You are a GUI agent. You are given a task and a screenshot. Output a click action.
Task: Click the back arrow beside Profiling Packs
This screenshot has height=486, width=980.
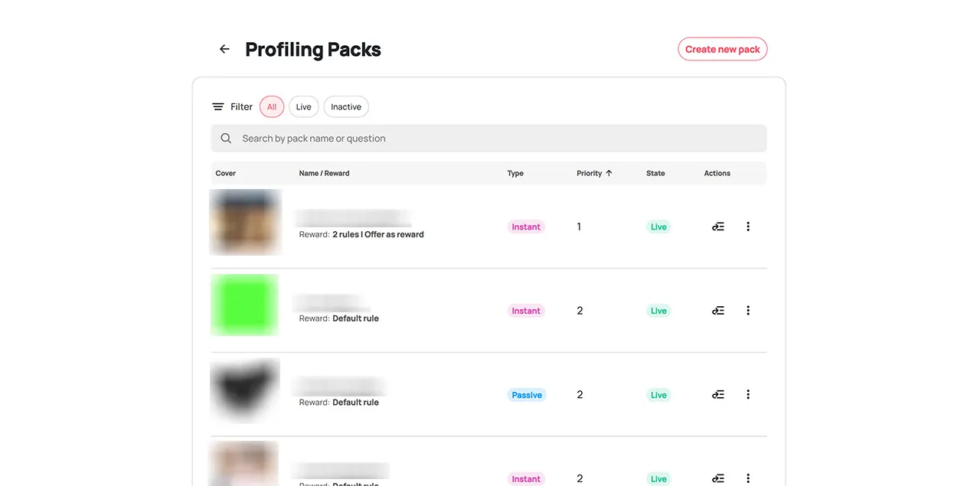(224, 49)
